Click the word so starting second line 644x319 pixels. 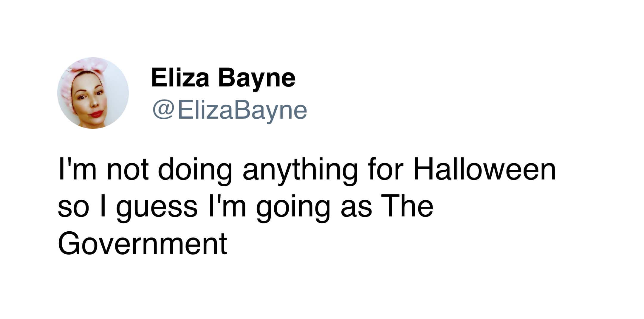click(x=73, y=207)
